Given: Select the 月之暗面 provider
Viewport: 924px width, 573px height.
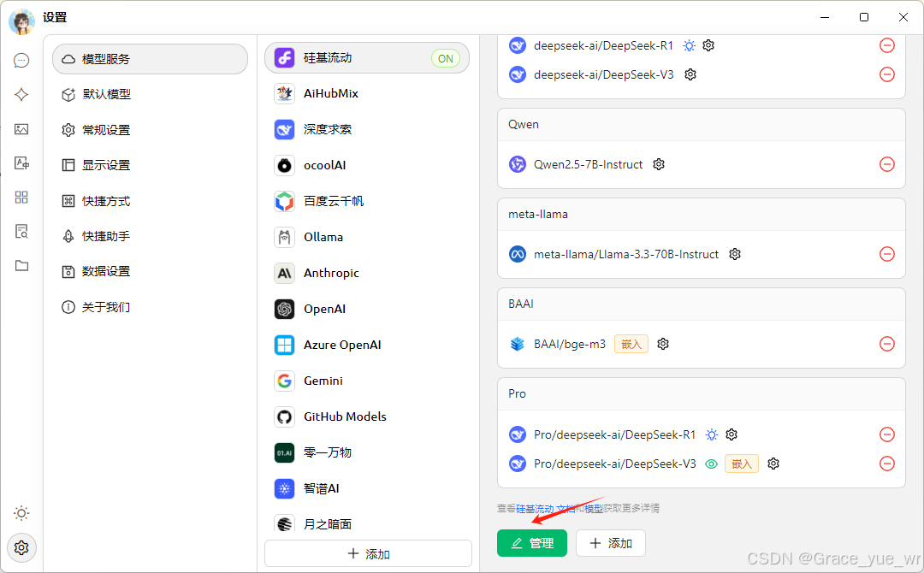Looking at the screenshot, I should [367, 523].
